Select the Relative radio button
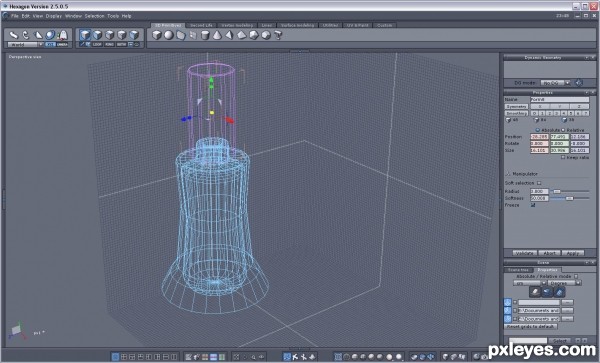The height and width of the screenshot is (363, 600). point(563,130)
